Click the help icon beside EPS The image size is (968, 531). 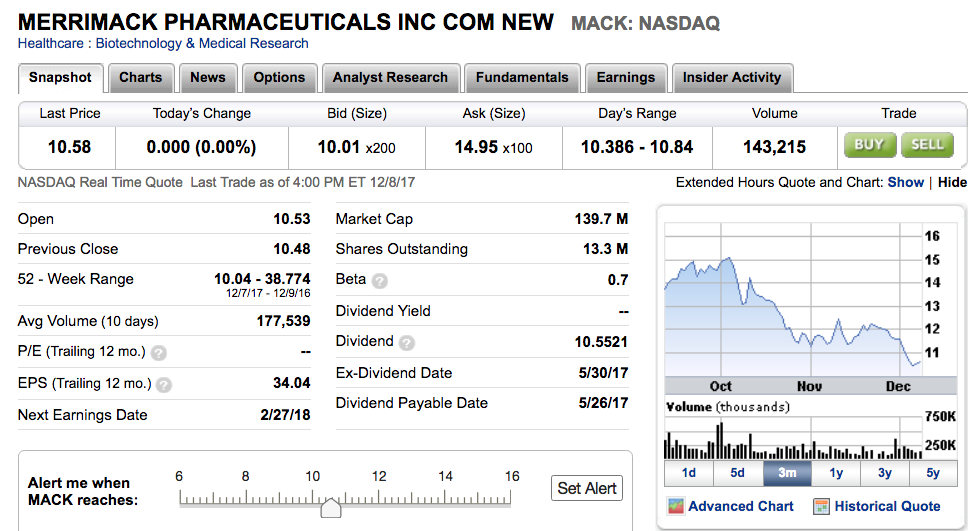pyautogui.click(x=165, y=384)
